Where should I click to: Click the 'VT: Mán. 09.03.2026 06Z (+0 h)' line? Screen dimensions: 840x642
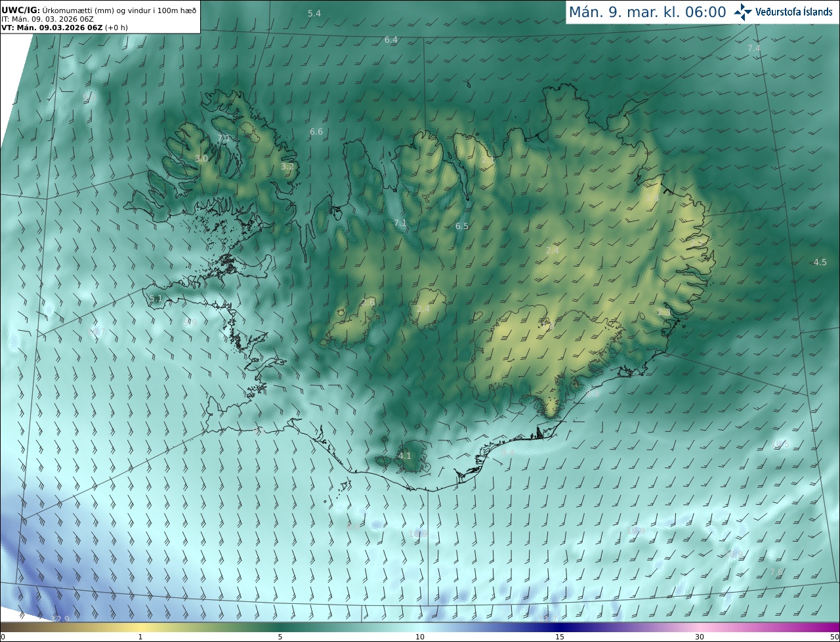(x=64, y=28)
